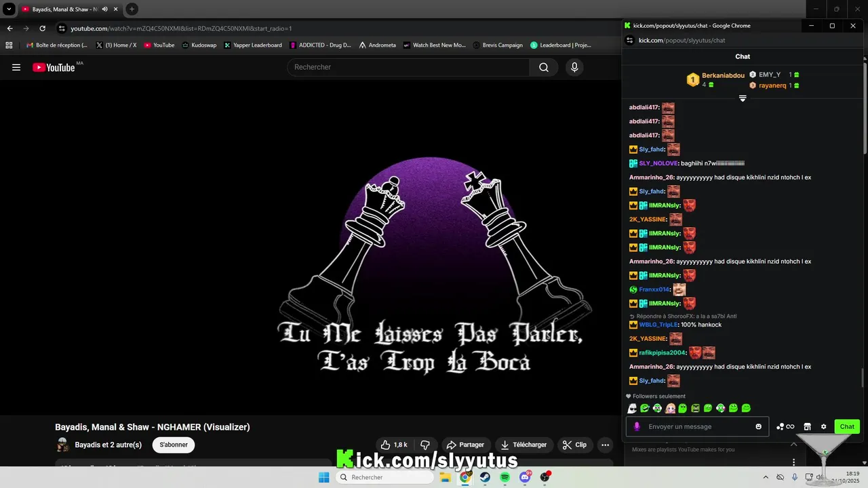
Task: Reload the YouTube page
Action: click(42, 28)
